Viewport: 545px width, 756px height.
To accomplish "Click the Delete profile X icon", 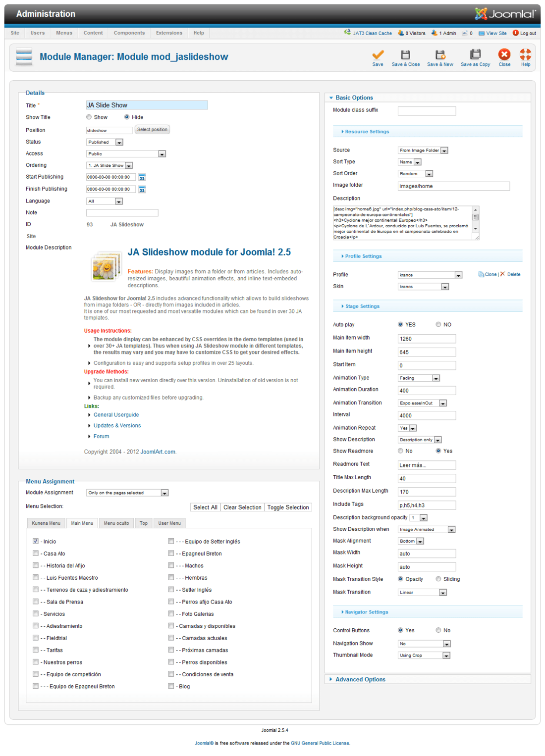I will click(x=502, y=274).
